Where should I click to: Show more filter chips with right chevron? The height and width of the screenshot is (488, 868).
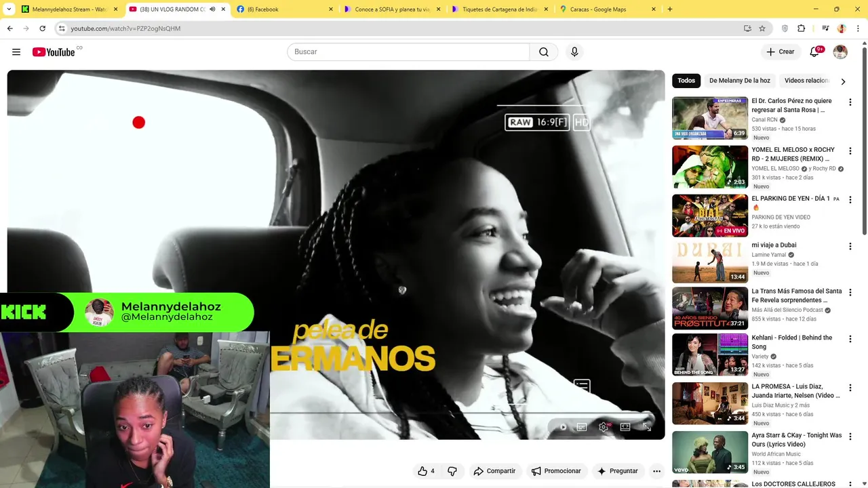click(x=843, y=81)
